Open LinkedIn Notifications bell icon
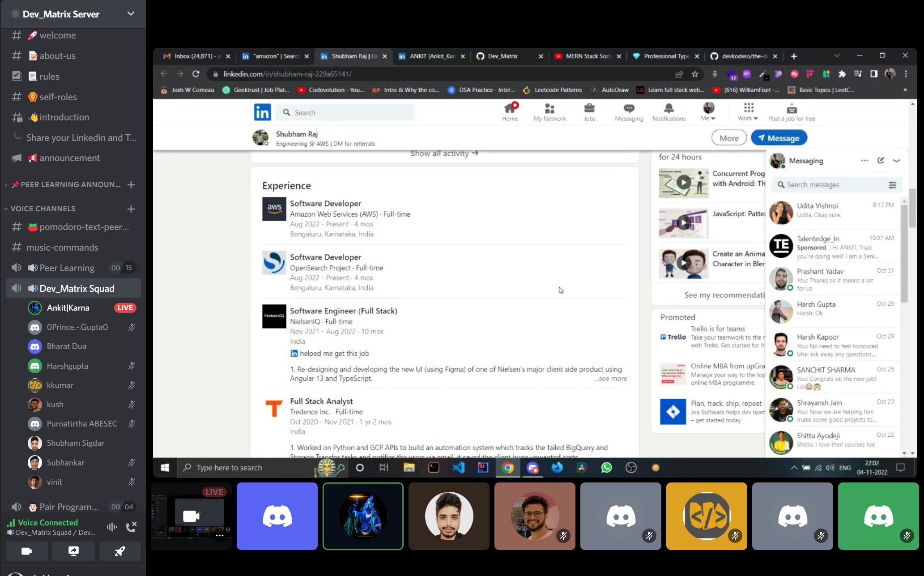 pyautogui.click(x=669, y=111)
